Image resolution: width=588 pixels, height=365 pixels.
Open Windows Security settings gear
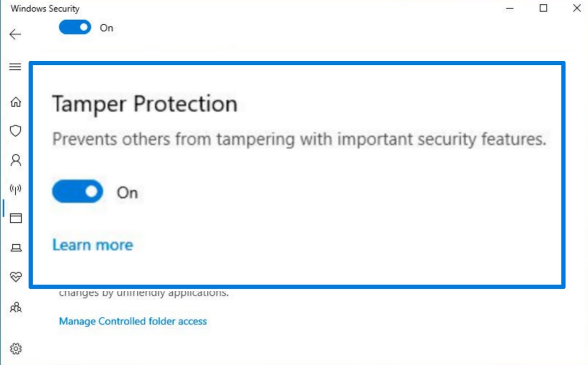tap(15, 348)
